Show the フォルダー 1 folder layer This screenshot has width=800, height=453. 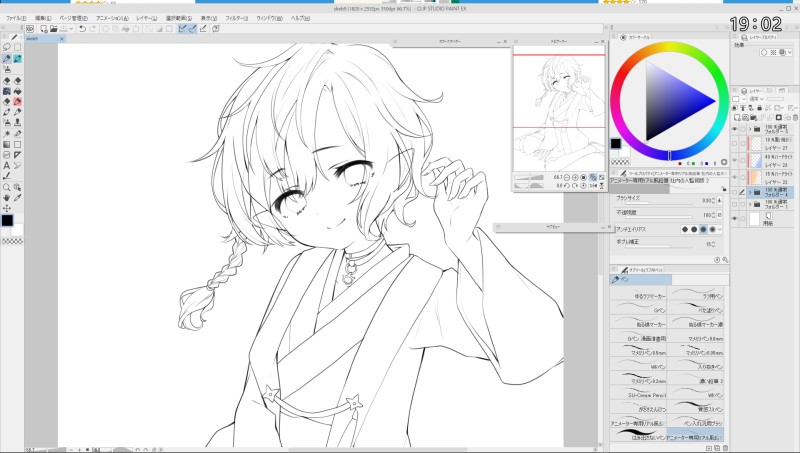[735, 205]
